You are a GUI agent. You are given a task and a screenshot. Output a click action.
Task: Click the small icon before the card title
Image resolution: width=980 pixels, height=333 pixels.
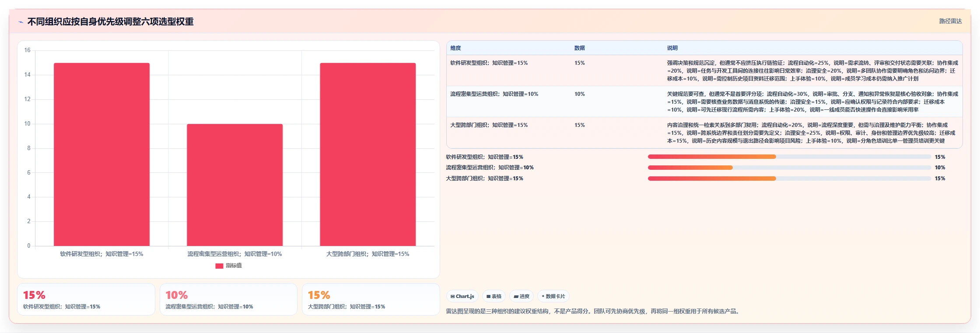(21, 22)
